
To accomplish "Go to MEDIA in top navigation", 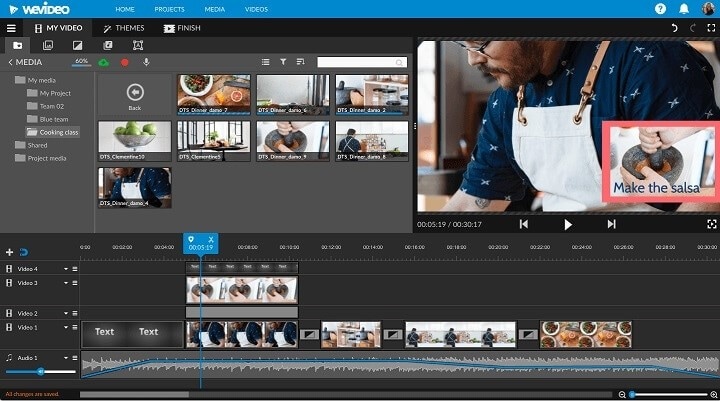I will click(x=214, y=9).
